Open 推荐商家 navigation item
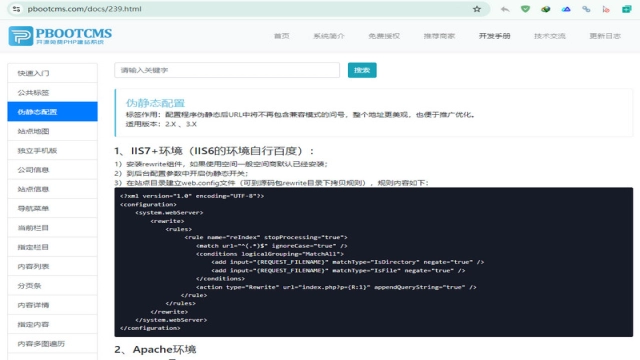The width and height of the screenshot is (640, 360). point(439,36)
